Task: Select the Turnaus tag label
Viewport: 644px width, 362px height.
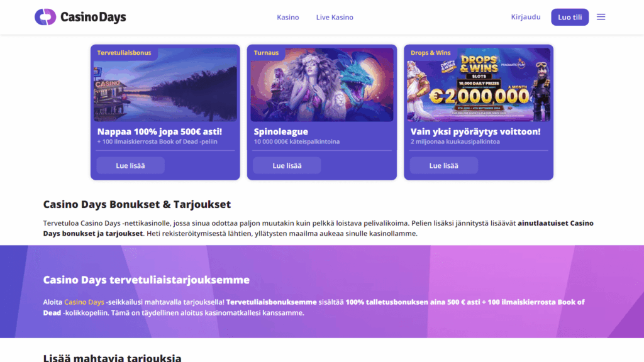Action: coord(266,53)
